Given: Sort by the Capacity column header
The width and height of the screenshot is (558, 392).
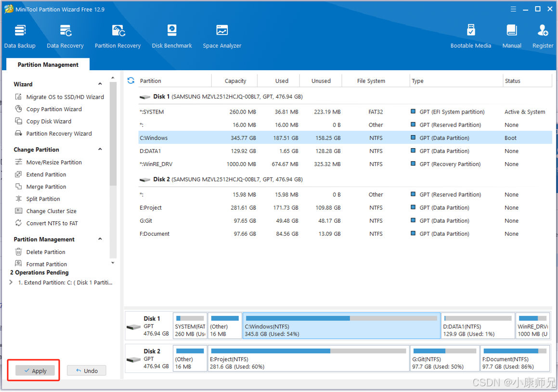Looking at the screenshot, I should pyautogui.click(x=235, y=81).
